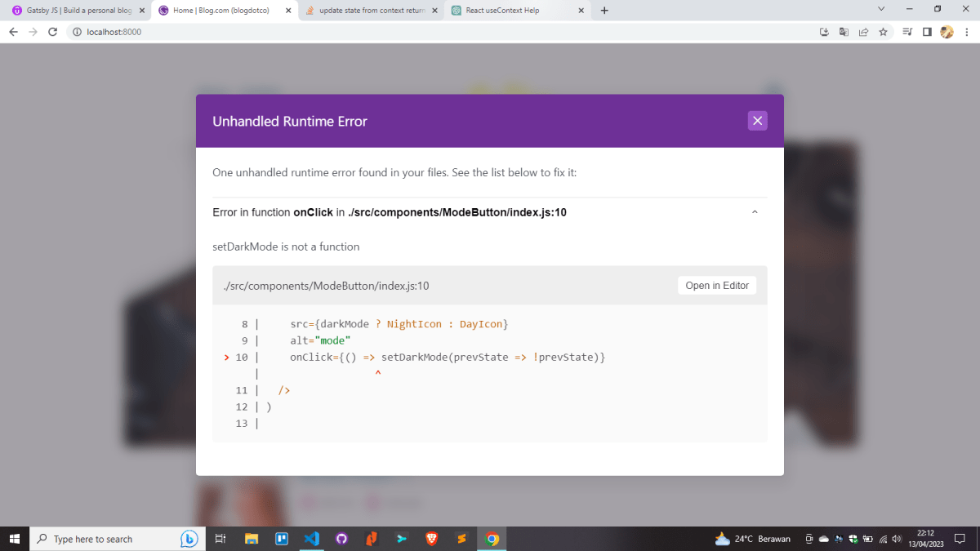980x551 pixels.
Task: Open Sublime Text from the taskbar
Action: (461, 539)
